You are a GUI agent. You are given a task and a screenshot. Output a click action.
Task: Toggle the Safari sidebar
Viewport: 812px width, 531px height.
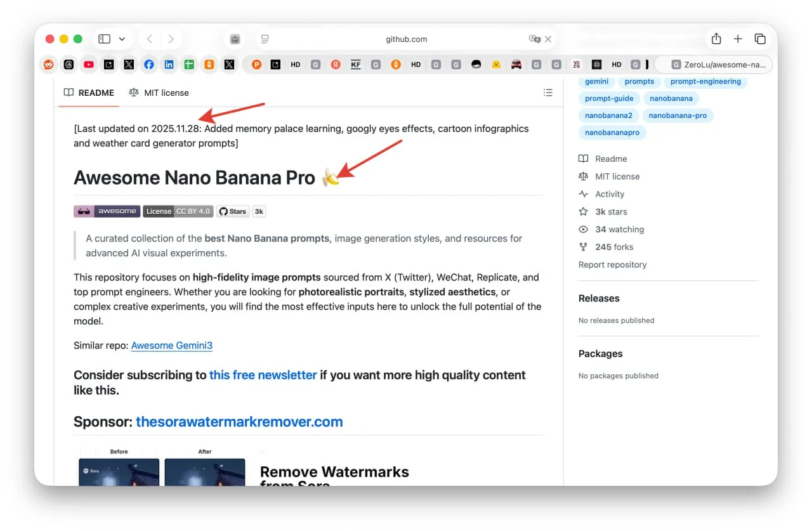(105, 39)
